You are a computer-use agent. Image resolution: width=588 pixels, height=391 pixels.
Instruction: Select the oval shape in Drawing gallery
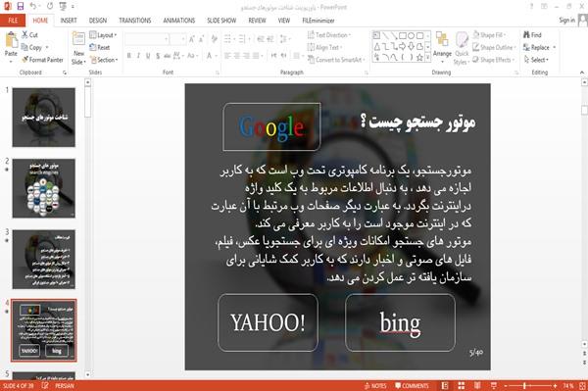click(411, 35)
